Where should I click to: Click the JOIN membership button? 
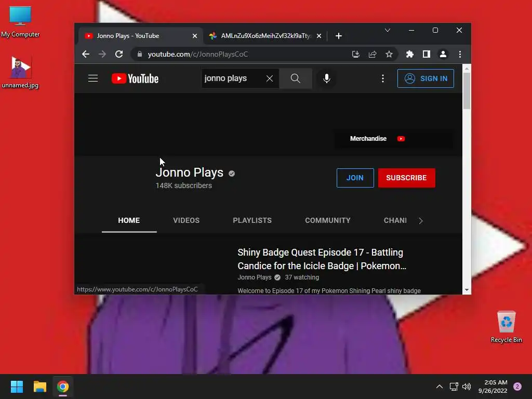point(355,178)
